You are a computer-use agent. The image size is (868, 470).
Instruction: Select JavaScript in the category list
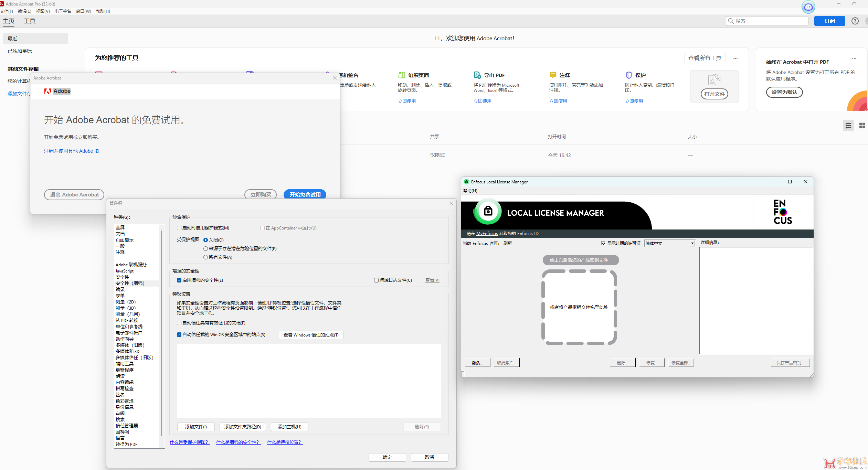tap(125, 271)
